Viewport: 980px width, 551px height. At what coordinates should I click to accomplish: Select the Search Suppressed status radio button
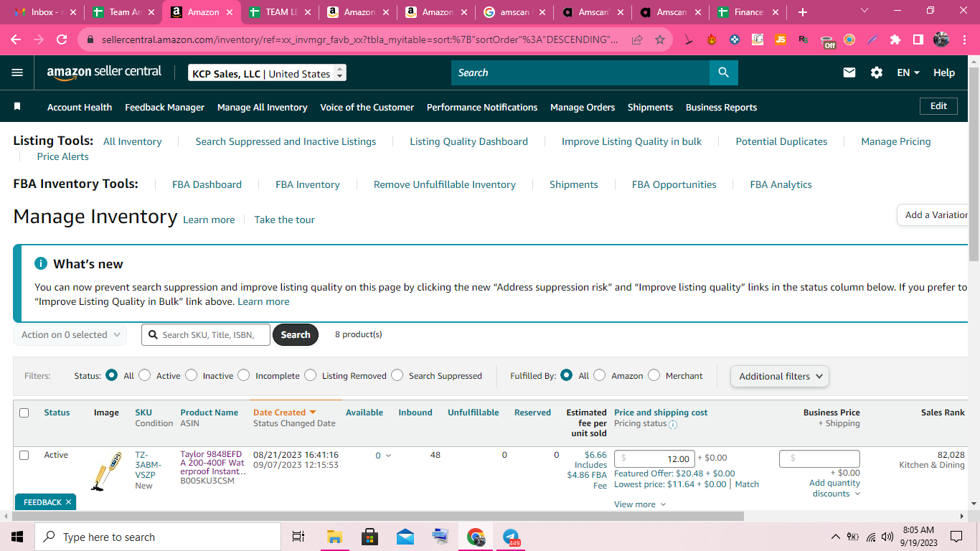397,375
